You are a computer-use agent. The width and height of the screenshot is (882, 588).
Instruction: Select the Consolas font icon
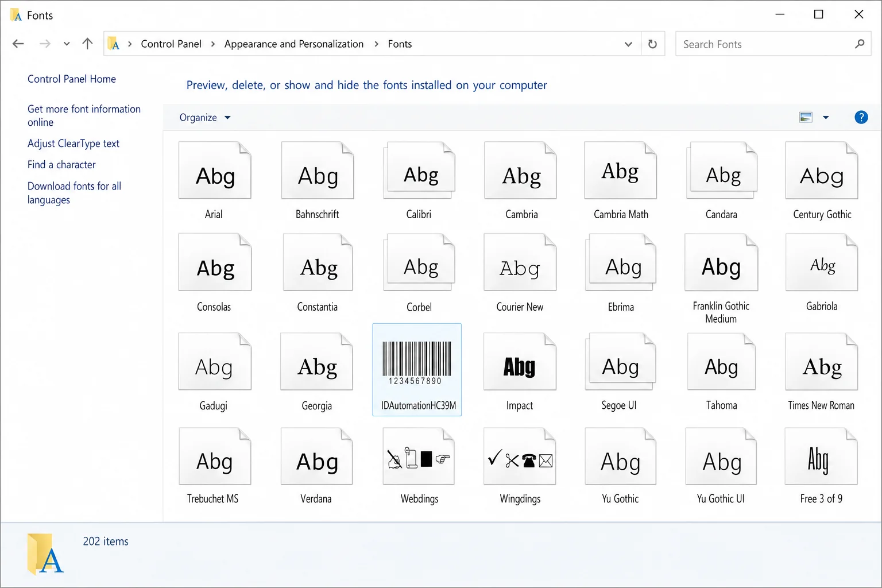[215, 262]
